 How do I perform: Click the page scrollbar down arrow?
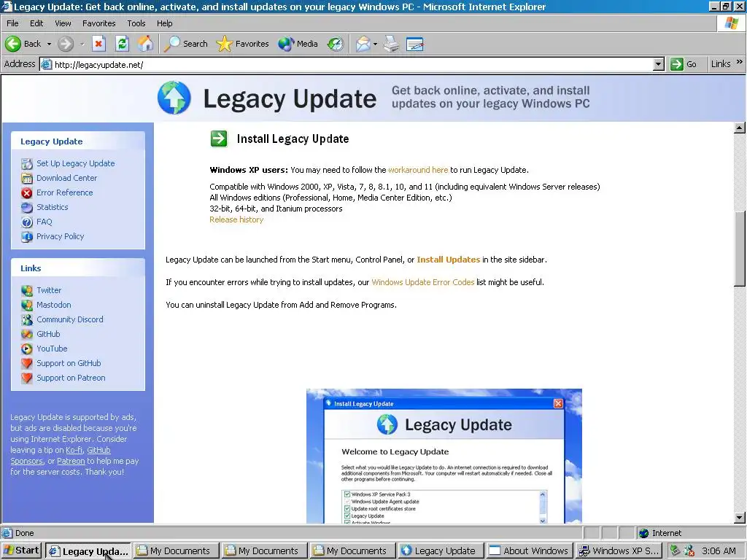(740, 518)
